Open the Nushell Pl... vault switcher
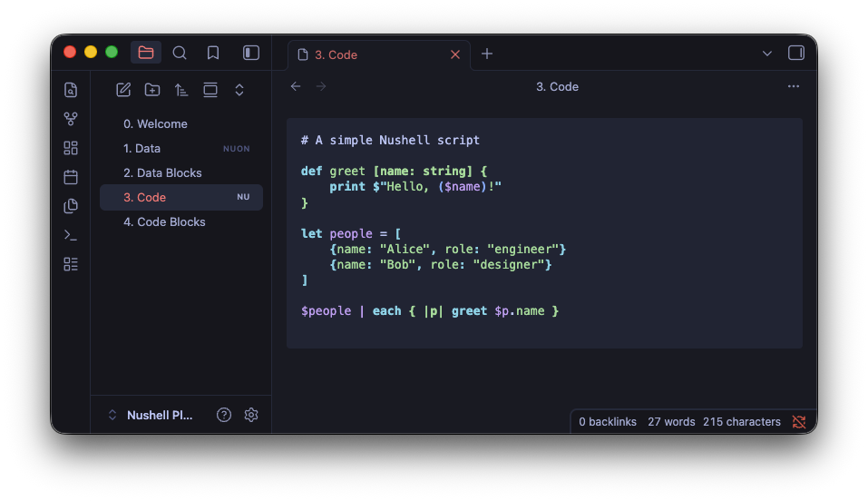The height and width of the screenshot is (501, 868). click(151, 415)
